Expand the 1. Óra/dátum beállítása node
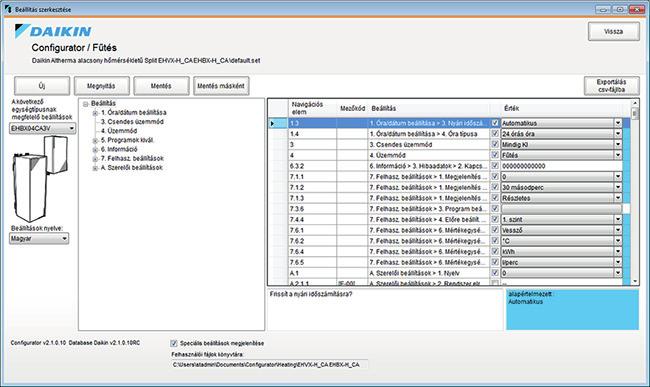Screen dimensions: 650x387 click(x=95, y=113)
